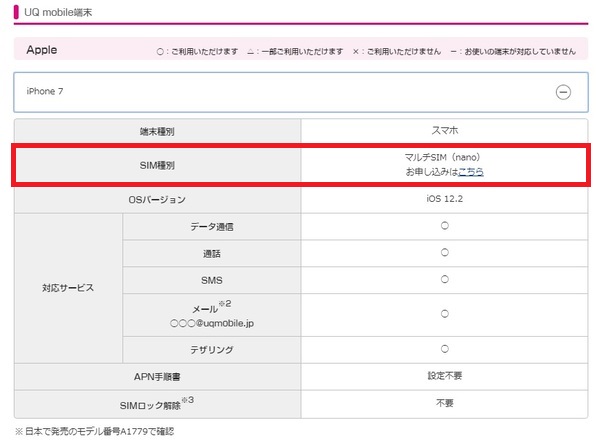Click the －：お使いの端末が対応していません legend
This screenshot has width=600, height=440.
click(513, 51)
